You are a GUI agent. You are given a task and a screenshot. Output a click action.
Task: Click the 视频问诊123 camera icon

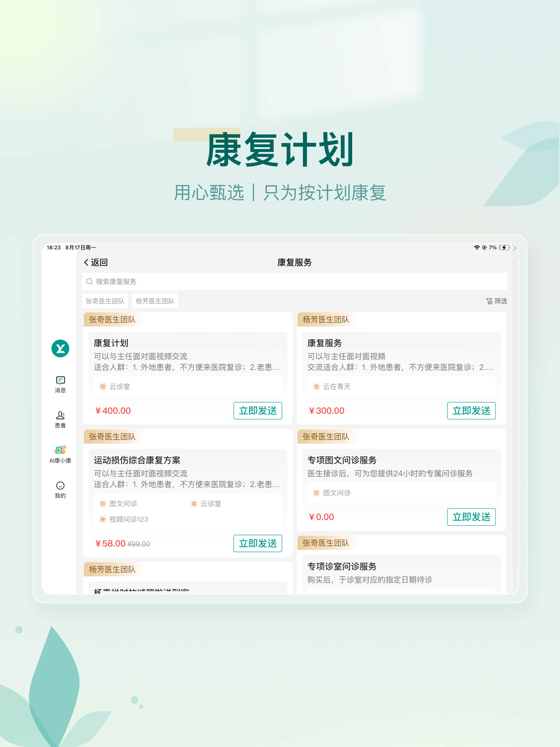tap(103, 519)
